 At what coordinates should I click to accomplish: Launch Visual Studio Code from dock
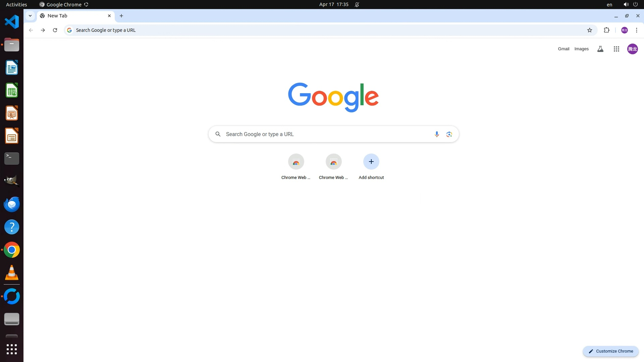[12, 22]
